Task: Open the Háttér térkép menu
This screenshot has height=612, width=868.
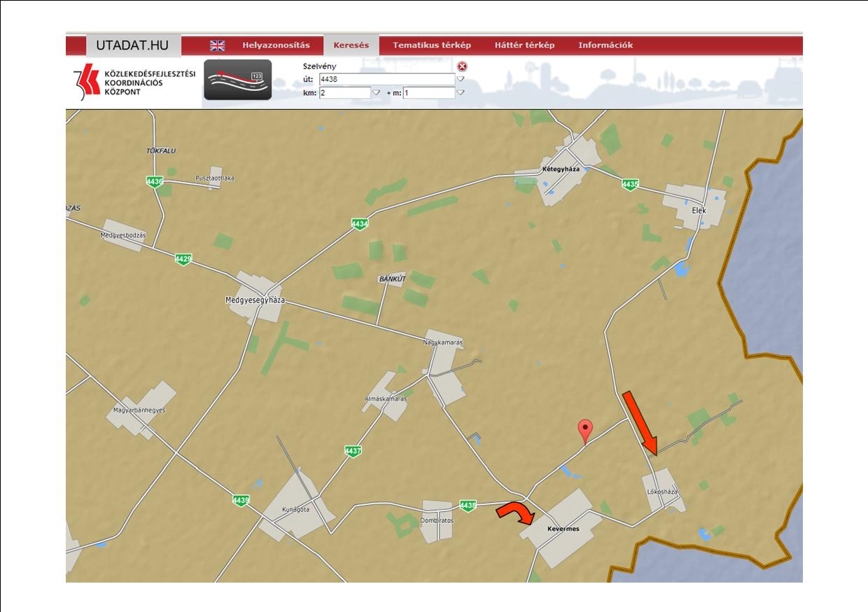Action: 524,46
